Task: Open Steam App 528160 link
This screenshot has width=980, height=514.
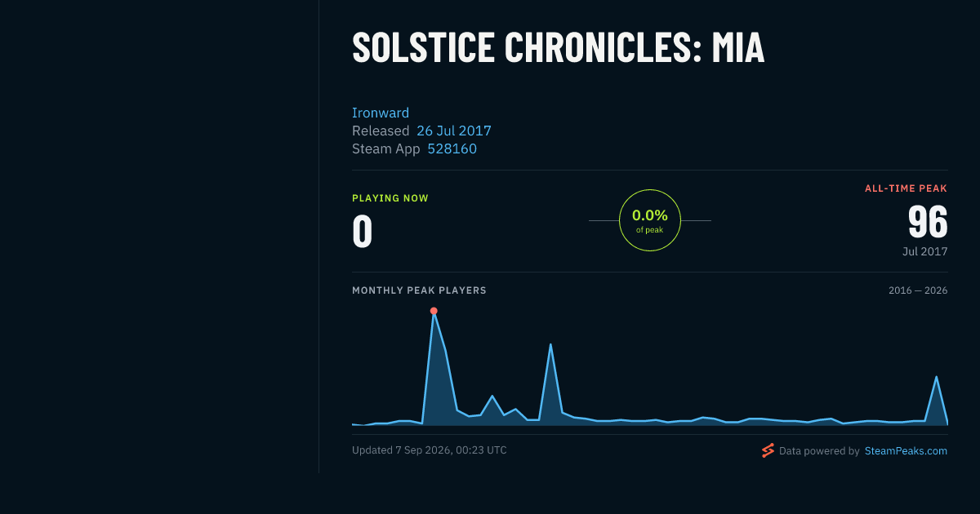Action: (452, 148)
